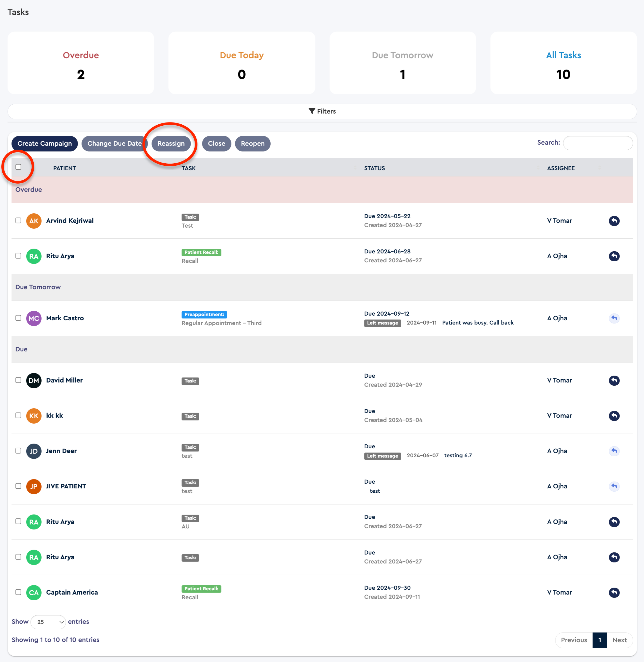Click reply arrow icon for Arvind Kejriwal
This screenshot has width=644, height=662.
[614, 221]
